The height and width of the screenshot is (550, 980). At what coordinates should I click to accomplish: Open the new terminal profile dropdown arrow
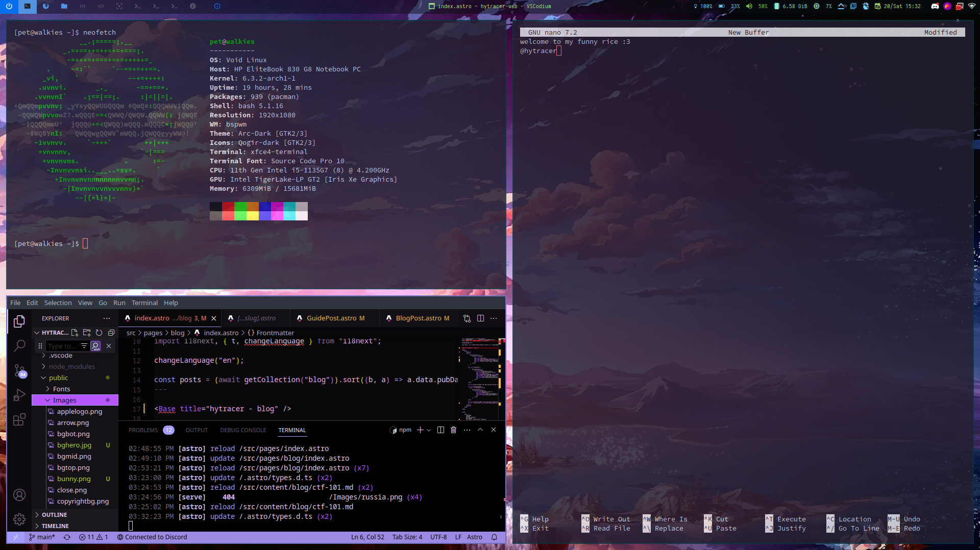[429, 430]
